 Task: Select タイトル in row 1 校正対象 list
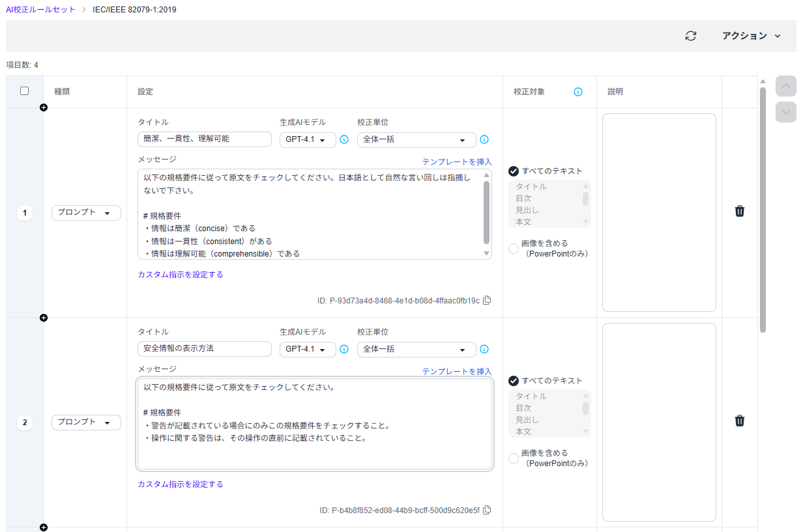click(x=531, y=187)
